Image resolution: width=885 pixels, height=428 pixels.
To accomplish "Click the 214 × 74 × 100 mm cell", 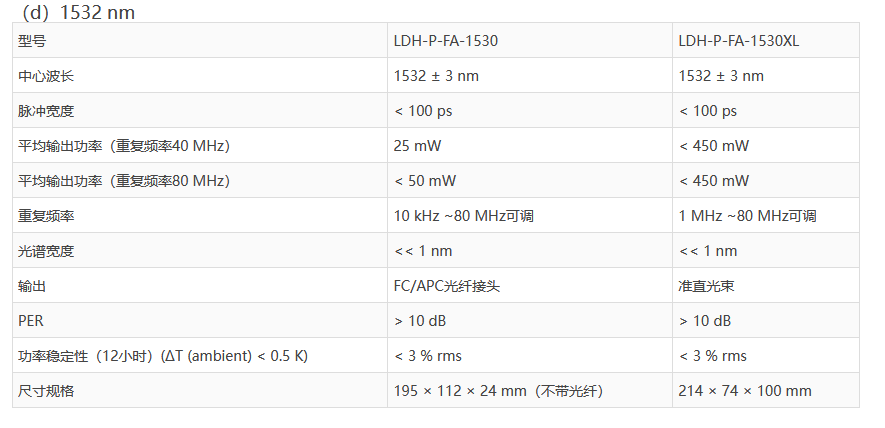I will 744,391.
